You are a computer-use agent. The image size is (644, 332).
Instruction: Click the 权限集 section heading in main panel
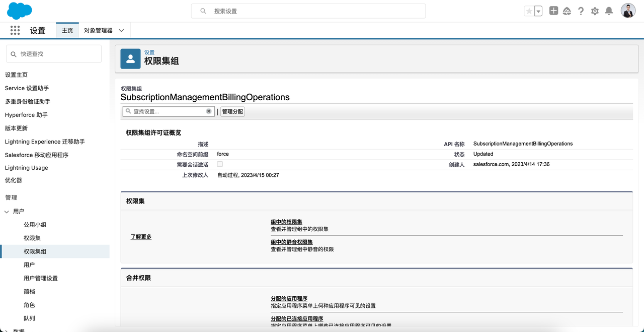[135, 201]
